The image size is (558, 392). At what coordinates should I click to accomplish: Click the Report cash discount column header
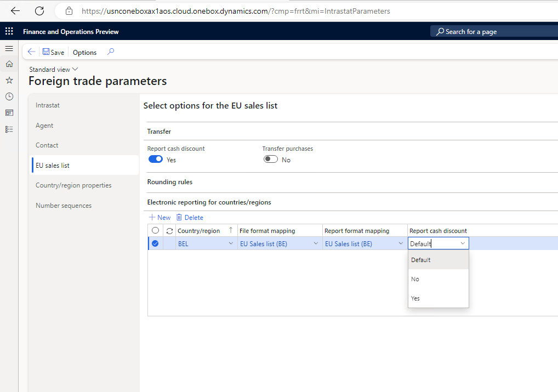(x=438, y=231)
